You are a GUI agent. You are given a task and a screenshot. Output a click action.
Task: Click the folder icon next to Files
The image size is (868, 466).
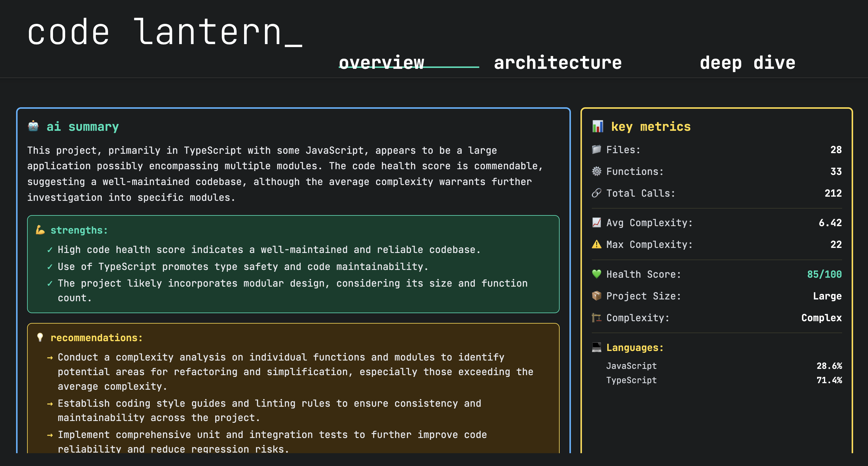click(x=597, y=149)
